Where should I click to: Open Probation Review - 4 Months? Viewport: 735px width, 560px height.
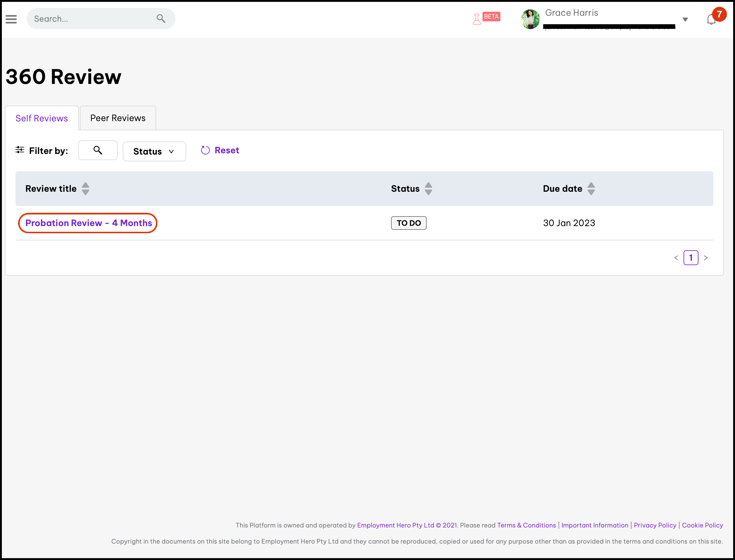88,223
